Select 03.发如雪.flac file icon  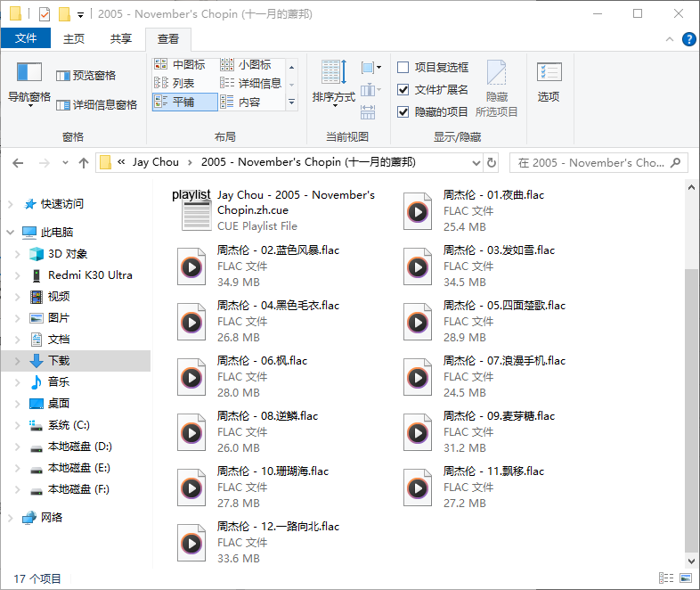click(x=418, y=267)
